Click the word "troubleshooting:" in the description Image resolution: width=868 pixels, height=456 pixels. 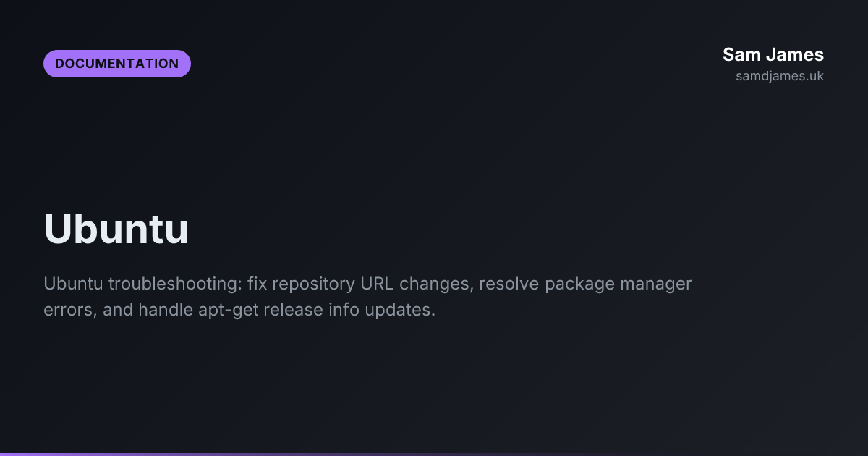174,283
